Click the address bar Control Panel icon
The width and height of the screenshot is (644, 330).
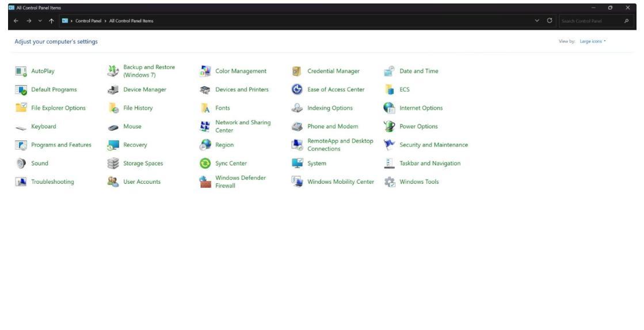tap(65, 21)
